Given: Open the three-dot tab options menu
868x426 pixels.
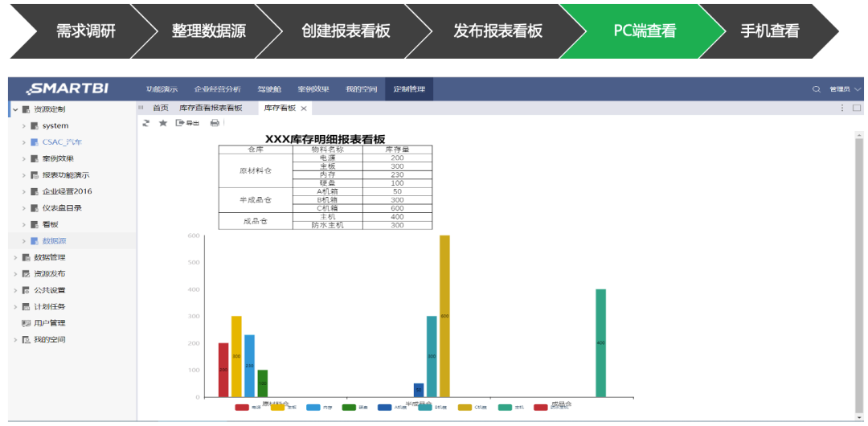Looking at the screenshot, I should pyautogui.click(x=842, y=108).
